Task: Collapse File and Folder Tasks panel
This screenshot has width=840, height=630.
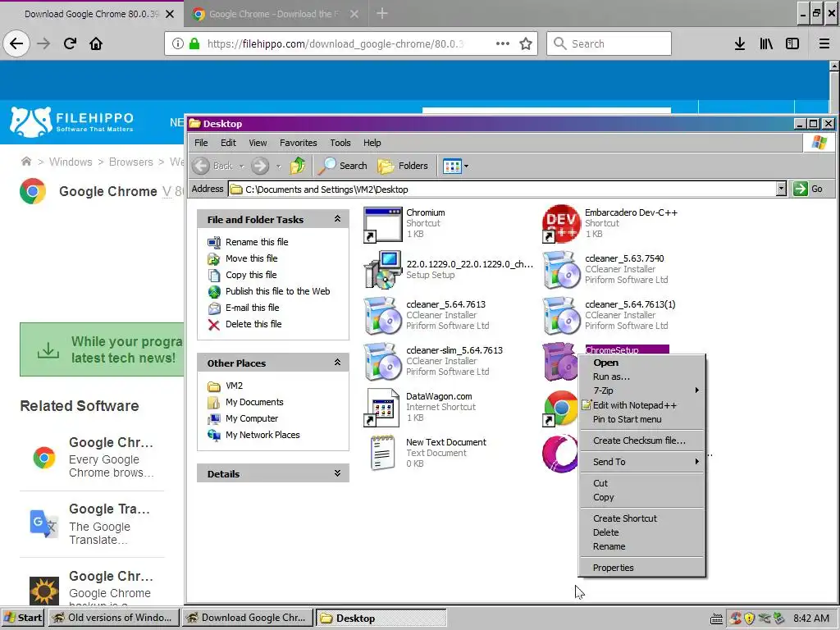Action: click(x=337, y=218)
